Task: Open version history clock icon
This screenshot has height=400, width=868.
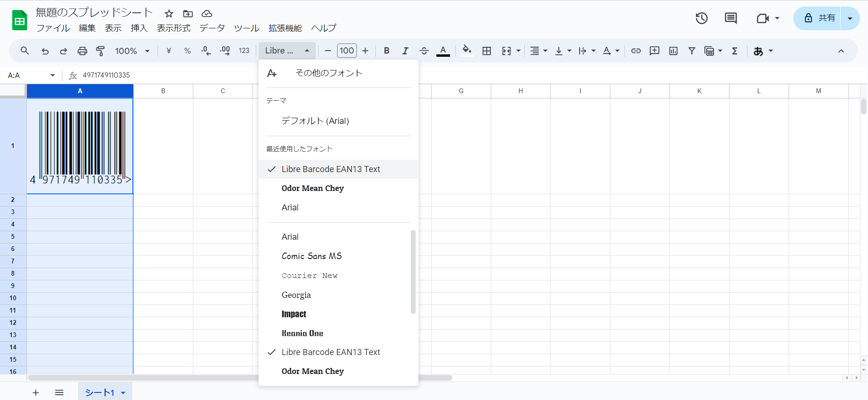Action: point(702,18)
